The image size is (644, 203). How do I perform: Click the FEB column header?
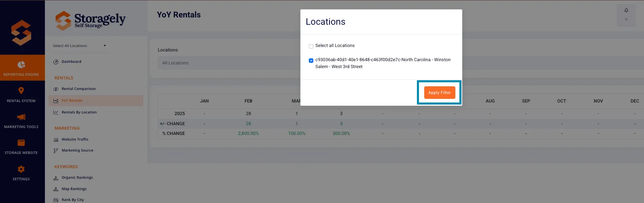coord(249,101)
